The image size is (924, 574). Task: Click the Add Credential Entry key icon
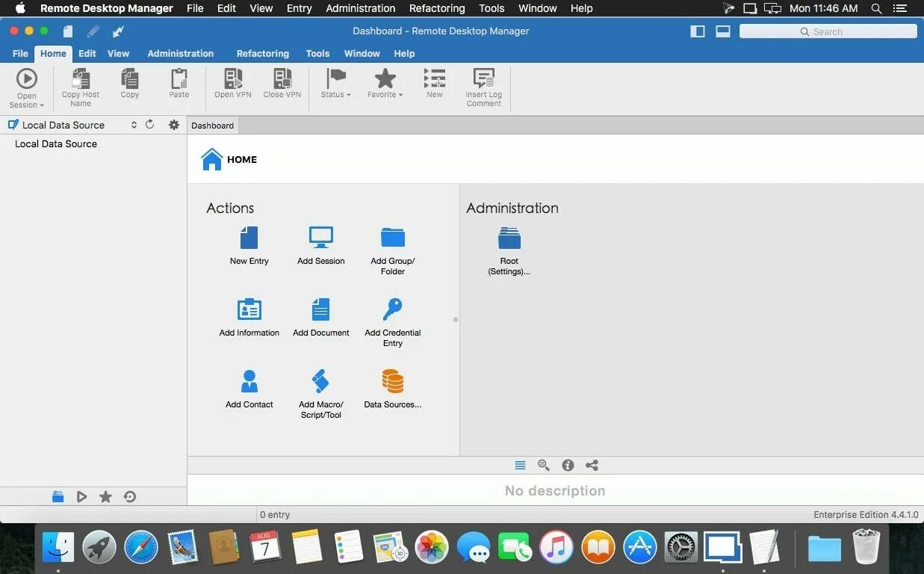393,309
